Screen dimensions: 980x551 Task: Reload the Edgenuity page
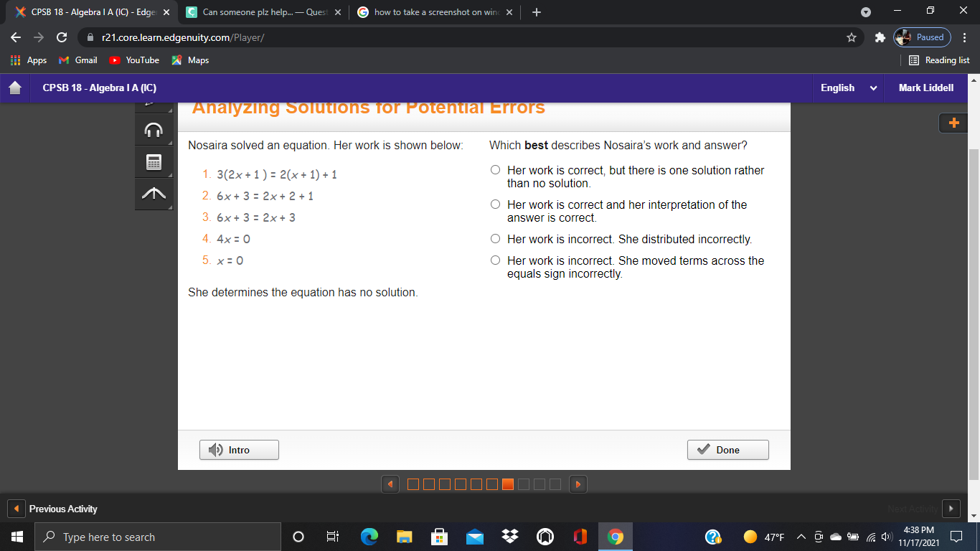point(62,37)
